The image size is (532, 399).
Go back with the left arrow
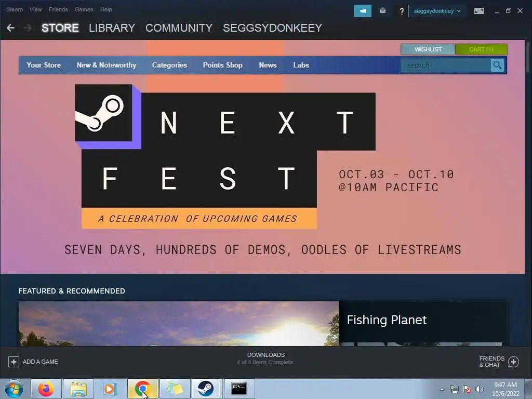pyautogui.click(x=10, y=28)
